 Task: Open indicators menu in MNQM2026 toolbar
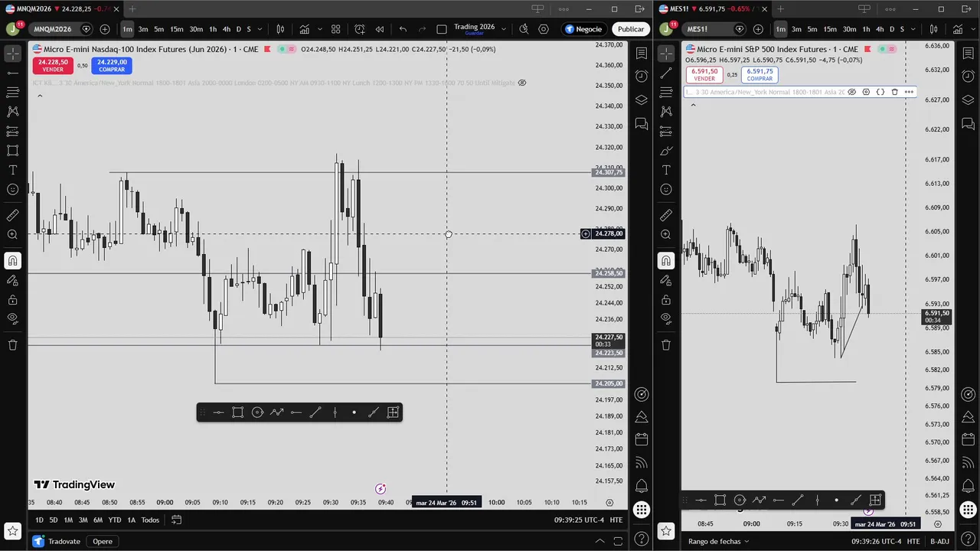click(x=305, y=29)
